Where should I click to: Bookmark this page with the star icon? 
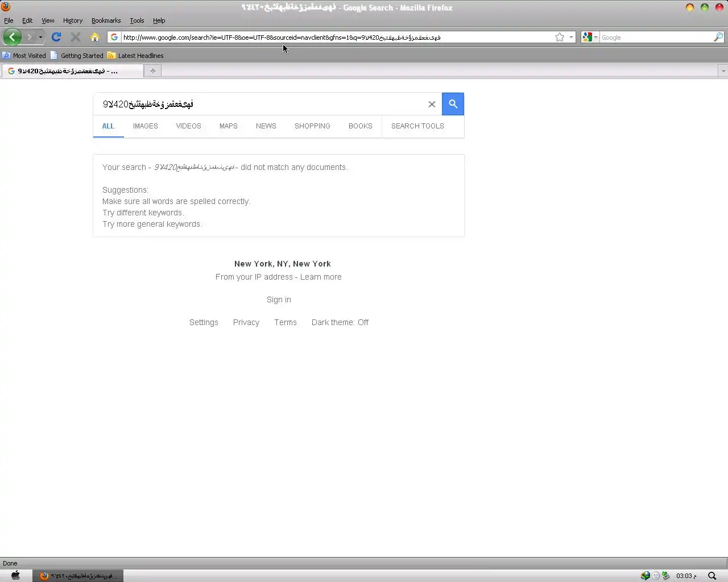point(560,37)
